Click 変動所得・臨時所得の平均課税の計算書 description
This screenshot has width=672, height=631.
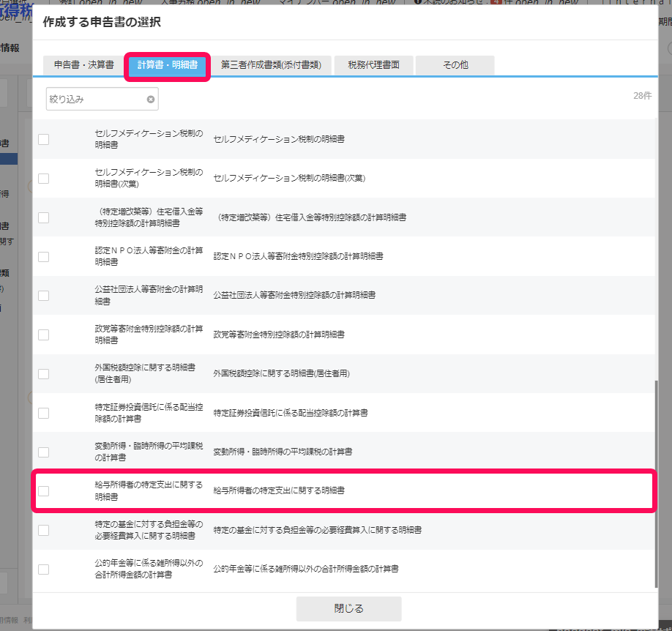(283, 452)
